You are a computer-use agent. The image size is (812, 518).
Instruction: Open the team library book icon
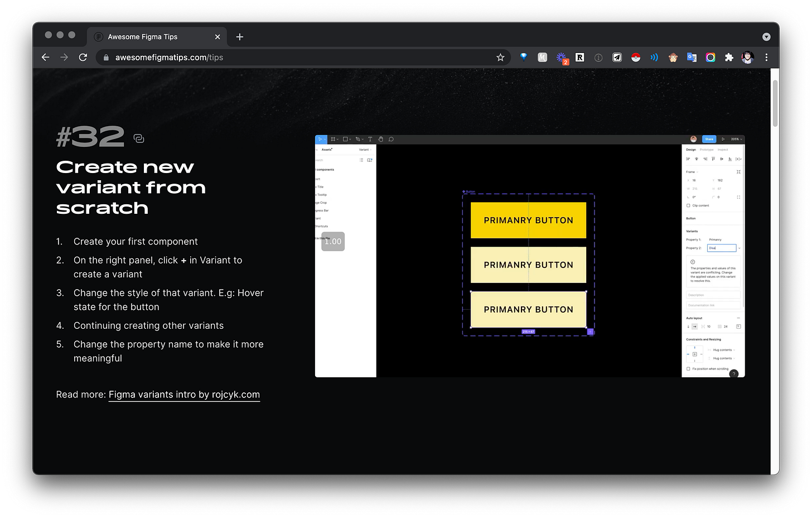[x=369, y=160]
